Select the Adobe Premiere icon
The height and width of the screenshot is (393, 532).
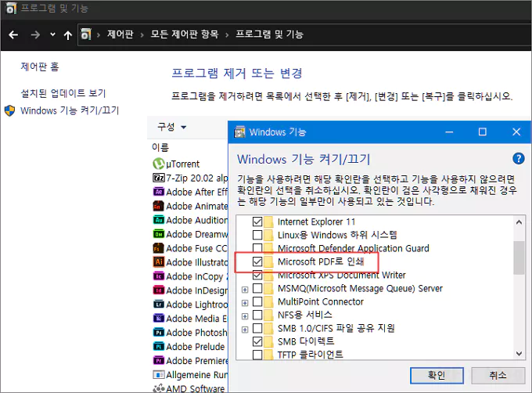click(159, 360)
